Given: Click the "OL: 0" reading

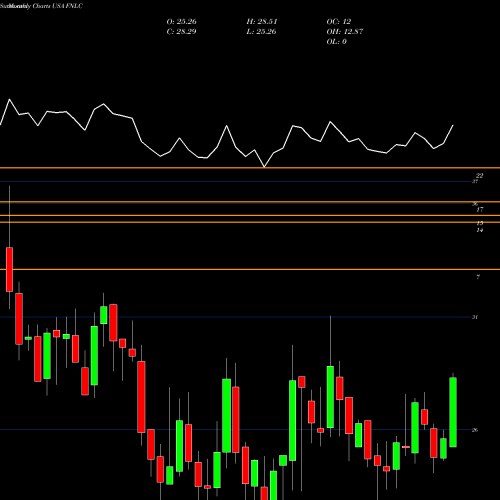Looking at the screenshot, I should pyautogui.click(x=337, y=42).
